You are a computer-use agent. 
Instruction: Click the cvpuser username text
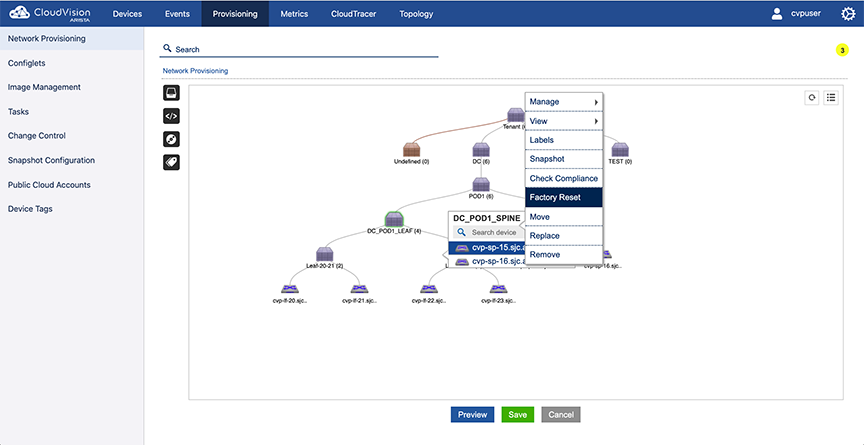point(806,13)
